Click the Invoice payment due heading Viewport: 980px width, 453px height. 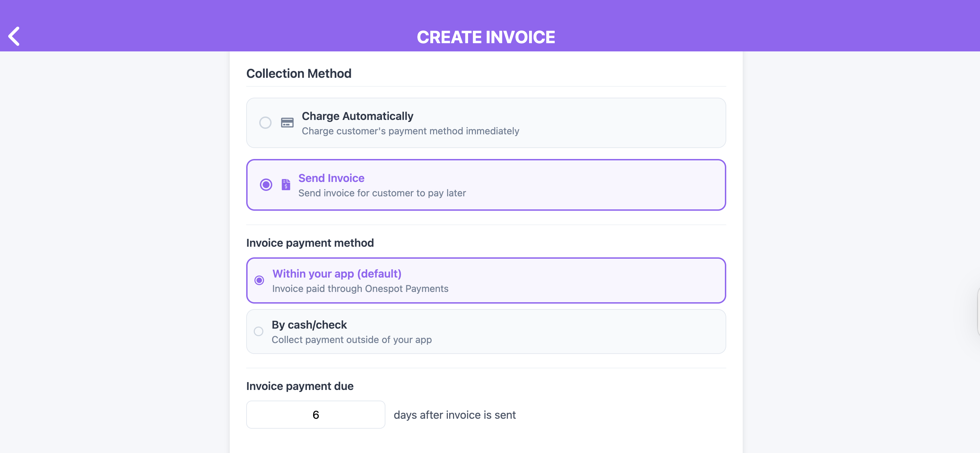pyautogui.click(x=299, y=386)
